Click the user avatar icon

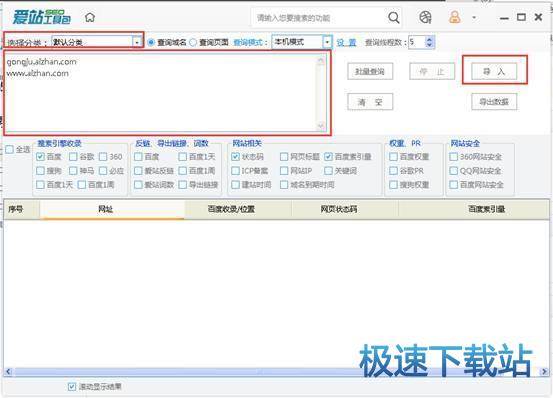click(454, 17)
